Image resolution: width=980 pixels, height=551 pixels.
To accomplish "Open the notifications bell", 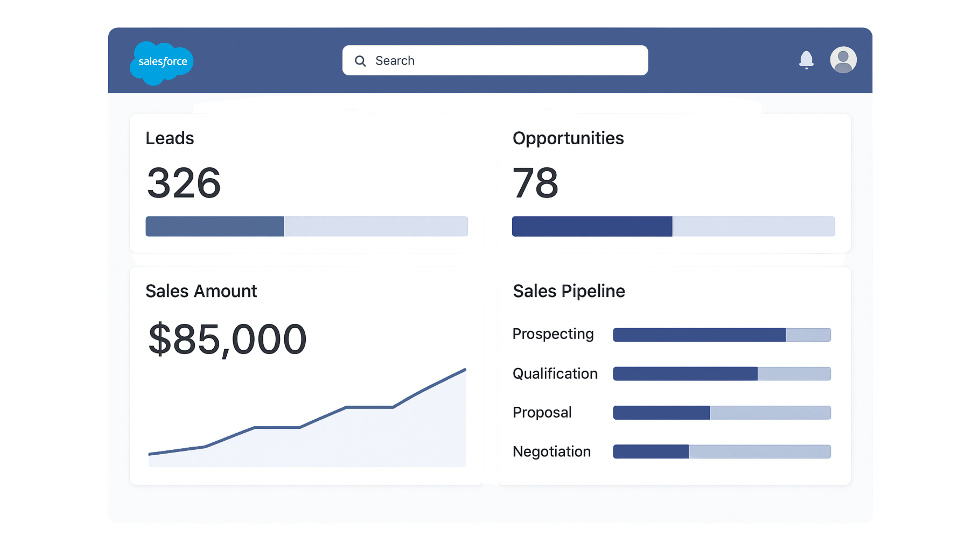I will [x=806, y=60].
